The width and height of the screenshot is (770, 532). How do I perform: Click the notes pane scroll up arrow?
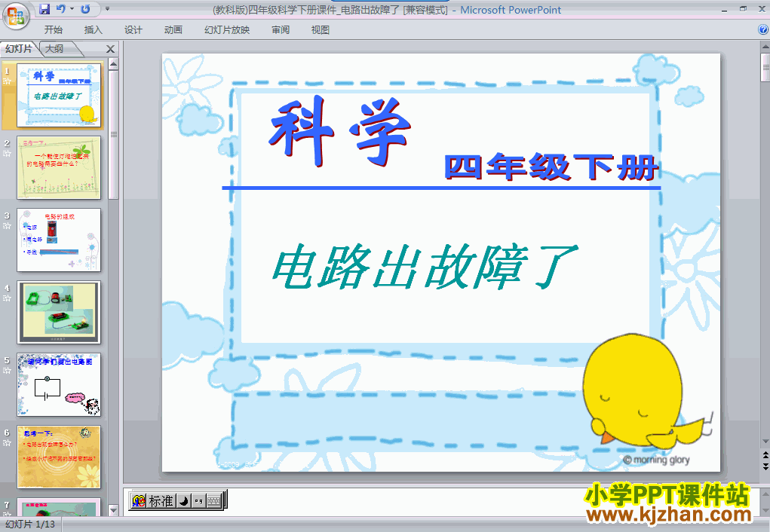tap(765, 494)
